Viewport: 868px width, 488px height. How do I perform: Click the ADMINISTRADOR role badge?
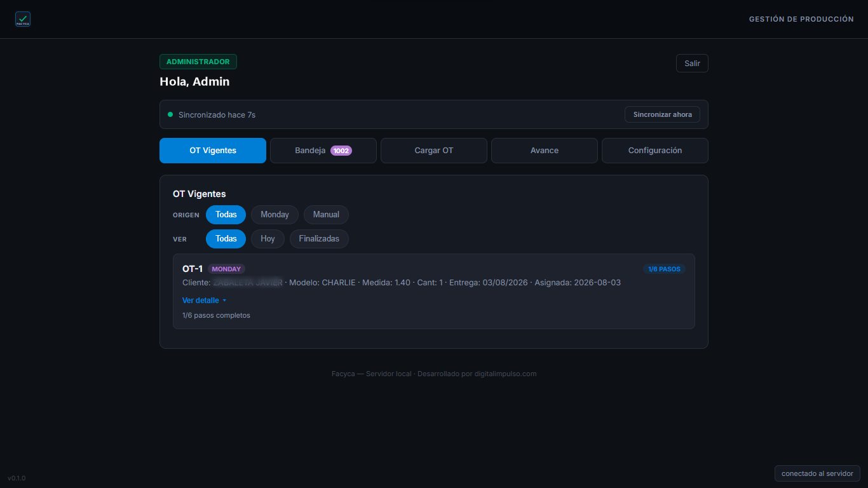pos(198,62)
